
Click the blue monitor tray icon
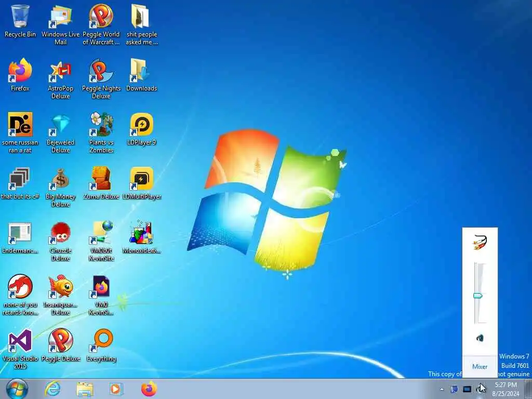(x=467, y=389)
